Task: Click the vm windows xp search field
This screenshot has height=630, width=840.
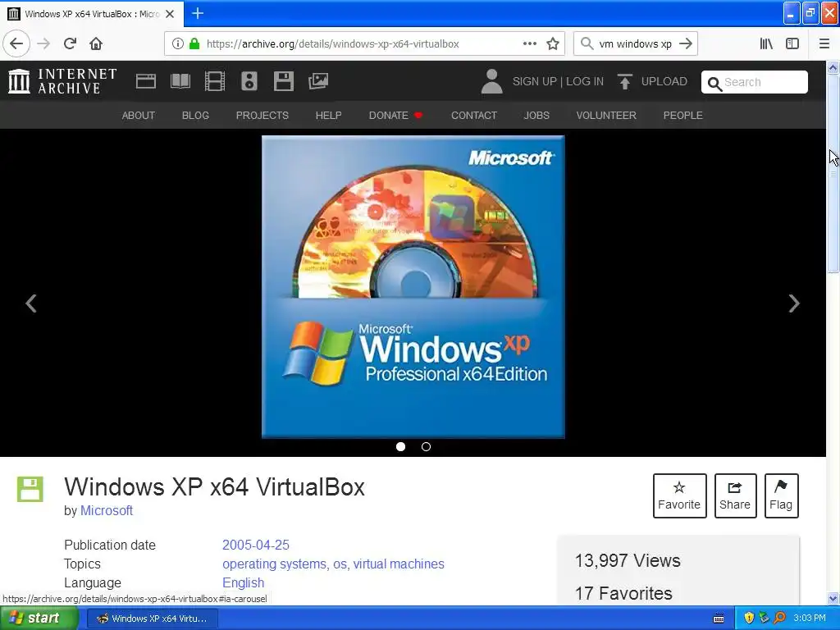Action: pos(635,44)
